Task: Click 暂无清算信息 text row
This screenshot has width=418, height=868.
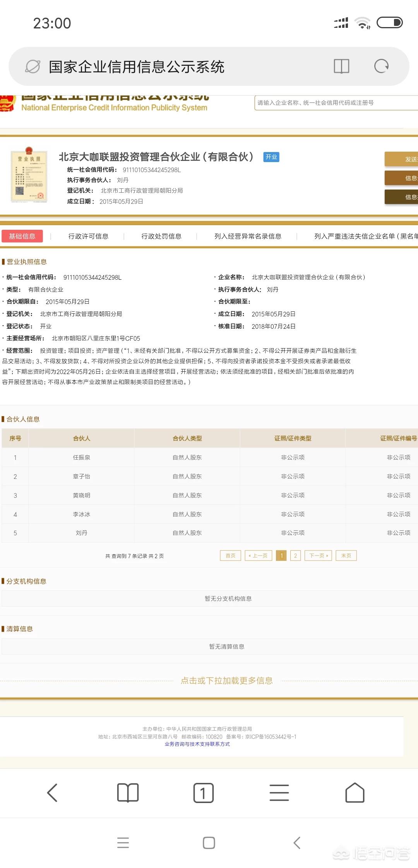Action: click(x=226, y=646)
